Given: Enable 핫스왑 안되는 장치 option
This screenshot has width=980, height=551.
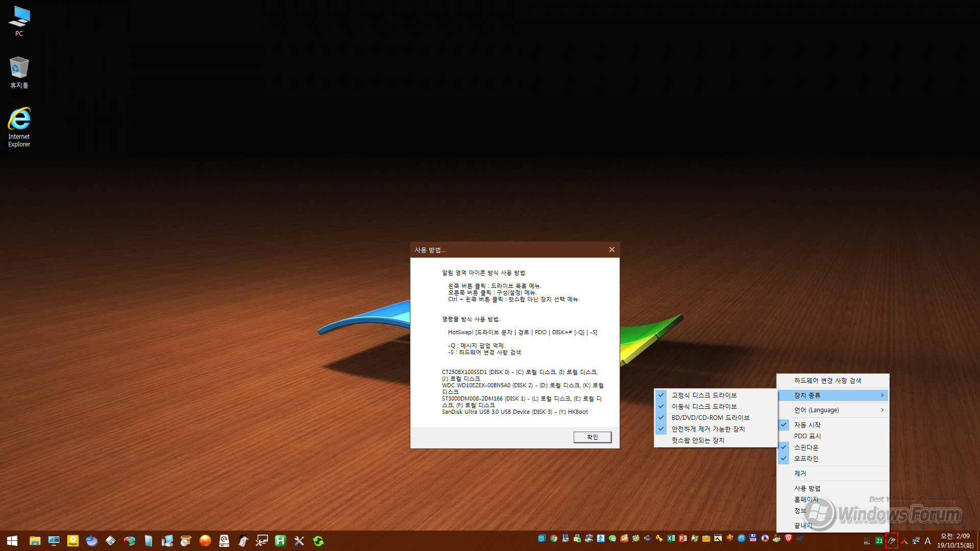Looking at the screenshot, I should pyautogui.click(x=716, y=440).
